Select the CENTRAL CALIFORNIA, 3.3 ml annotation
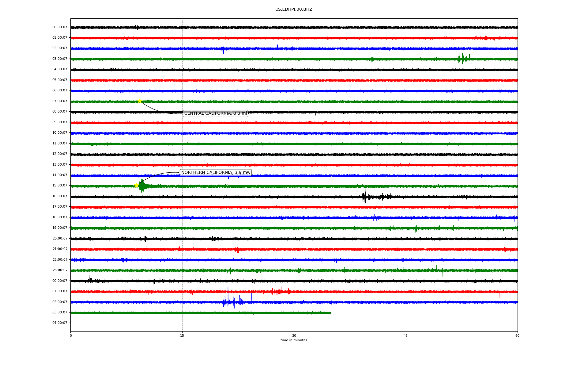The image size is (588, 368). tap(215, 113)
